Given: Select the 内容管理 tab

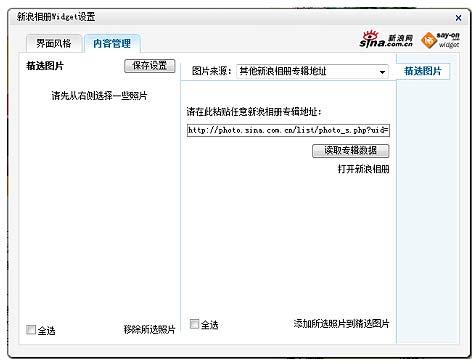Looking at the screenshot, I should pos(112,43).
